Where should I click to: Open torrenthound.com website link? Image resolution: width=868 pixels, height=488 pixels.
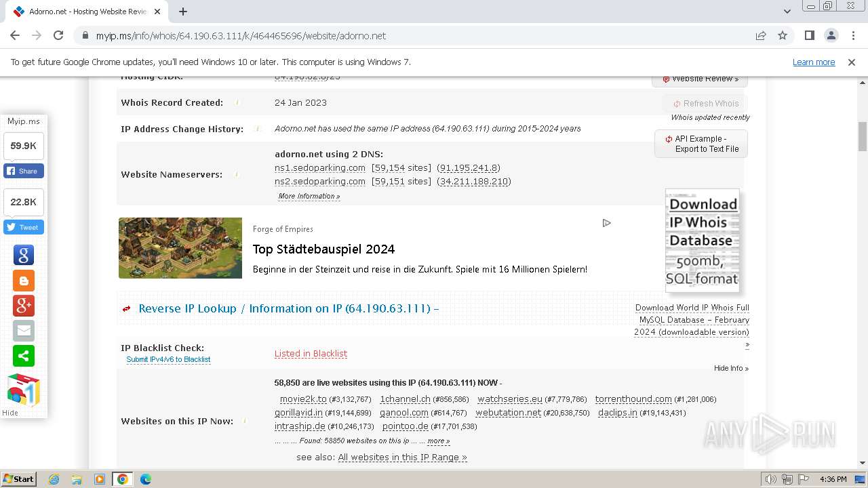tap(633, 399)
